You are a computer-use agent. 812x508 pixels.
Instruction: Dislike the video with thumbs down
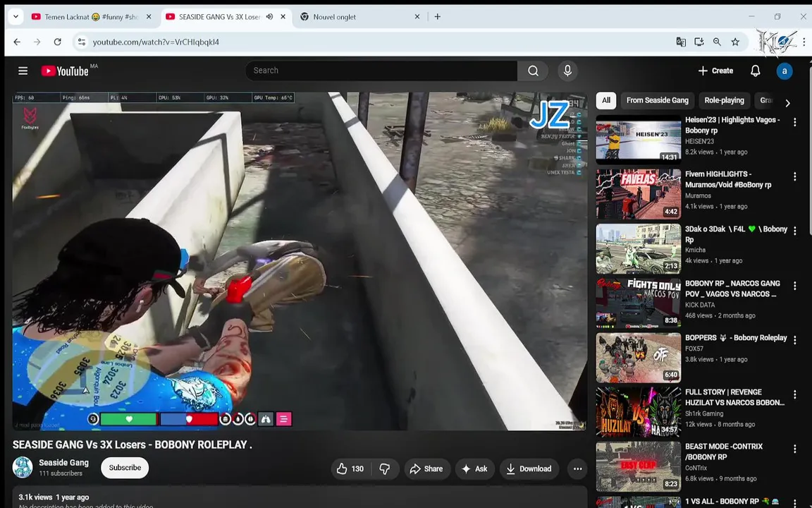pos(385,468)
